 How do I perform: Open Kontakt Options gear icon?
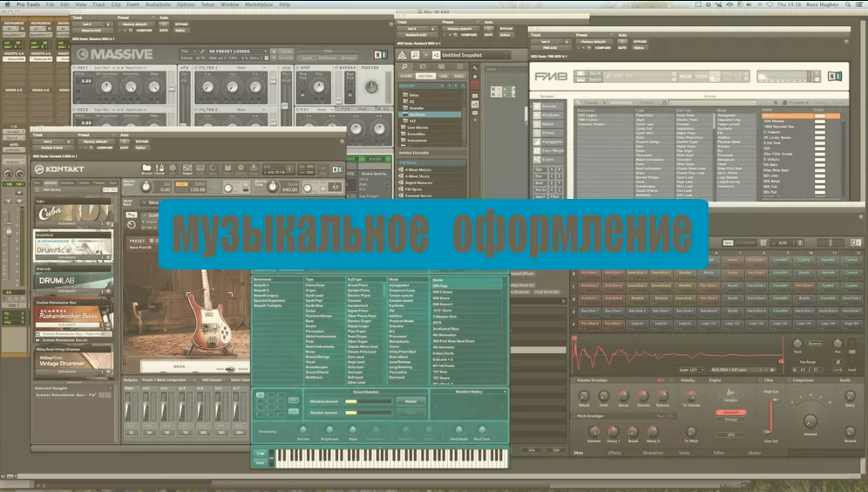[241, 167]
